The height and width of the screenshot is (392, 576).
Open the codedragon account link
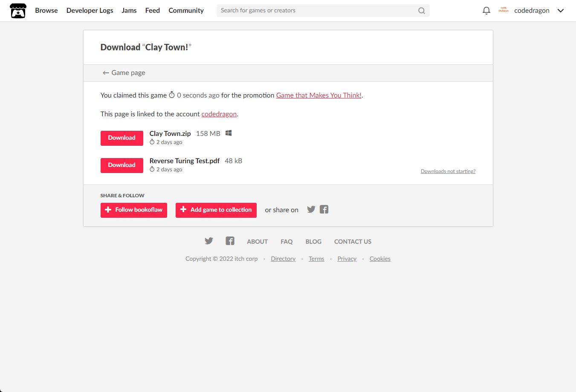[x=219, y=114]
